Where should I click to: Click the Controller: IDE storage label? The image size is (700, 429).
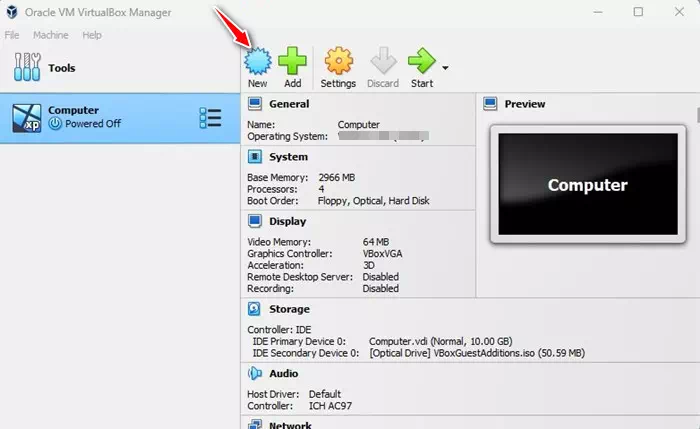pos(279,330)
